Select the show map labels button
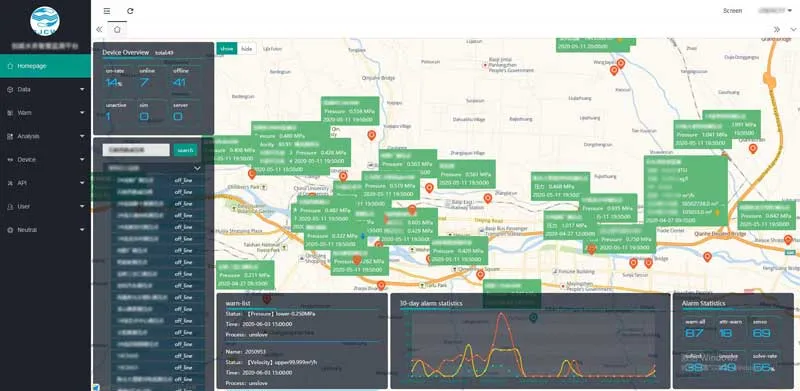 tap(227, 48)
